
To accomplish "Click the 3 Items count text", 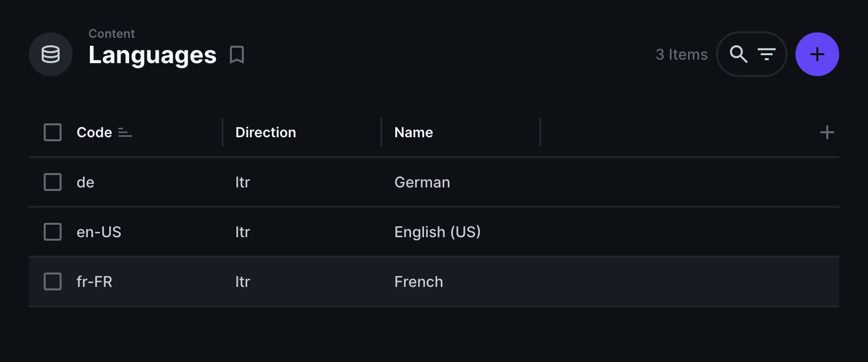I will [682, 54].
